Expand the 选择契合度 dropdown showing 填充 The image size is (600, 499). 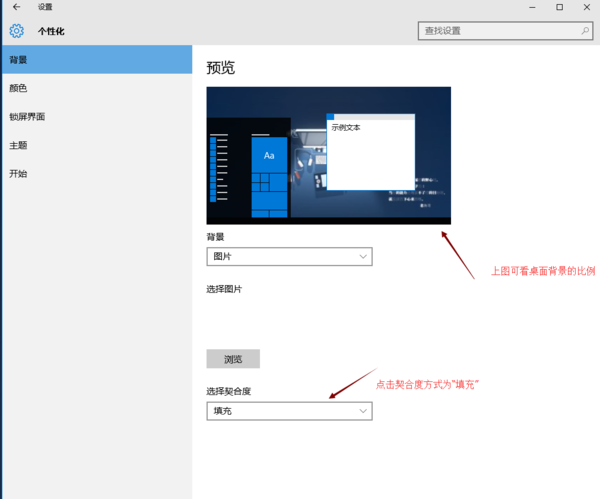(x=289, y=411)
